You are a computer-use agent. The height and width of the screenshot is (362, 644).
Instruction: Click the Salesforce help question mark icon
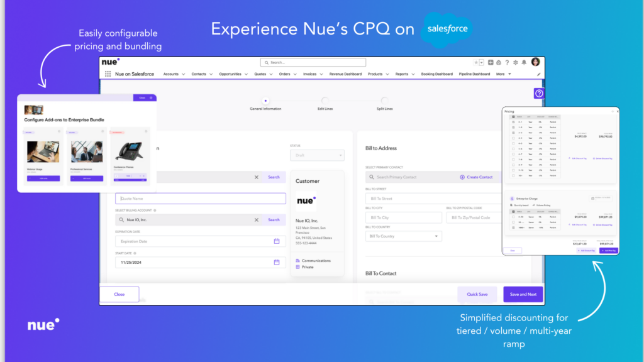coord(508,62)
